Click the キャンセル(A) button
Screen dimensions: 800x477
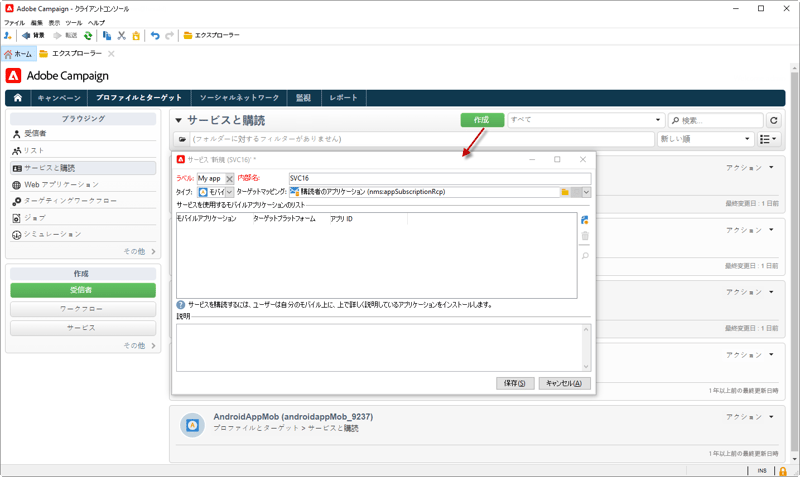564,383
